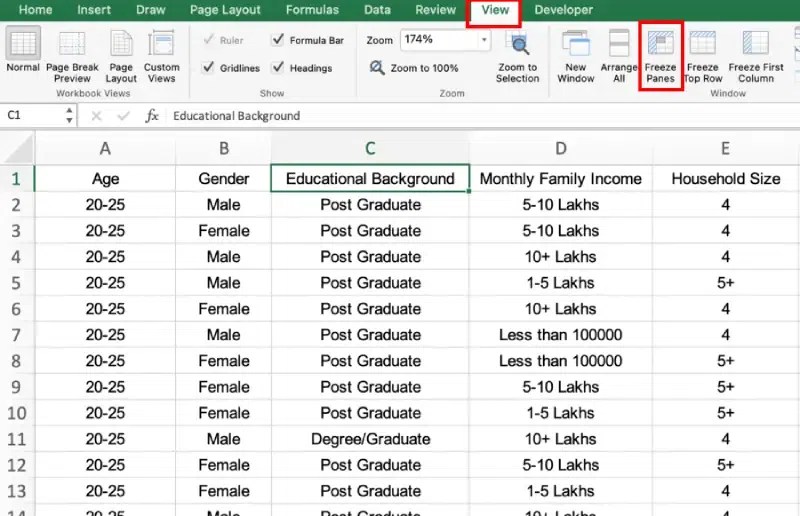Click 5+ household size in row 12
Image resolution: width=800 pixels, height=516 pixels.
click(x=725, y=465)
